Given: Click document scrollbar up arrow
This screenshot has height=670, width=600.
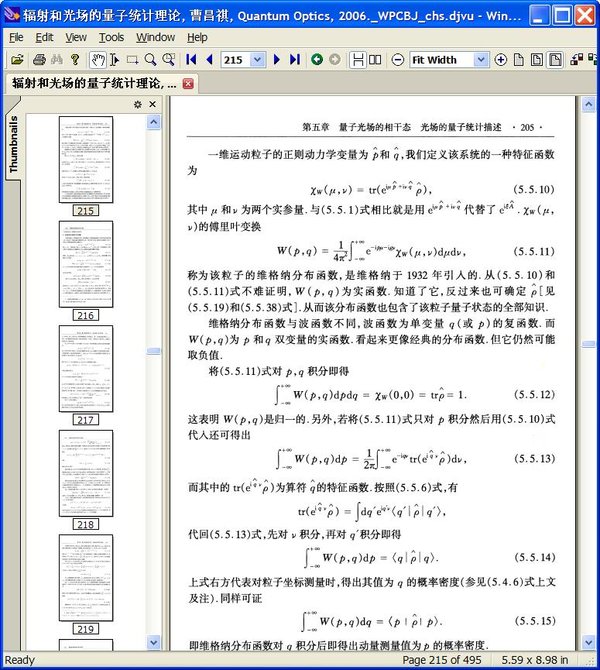Looking at the screenshot, I should point(588,104).
